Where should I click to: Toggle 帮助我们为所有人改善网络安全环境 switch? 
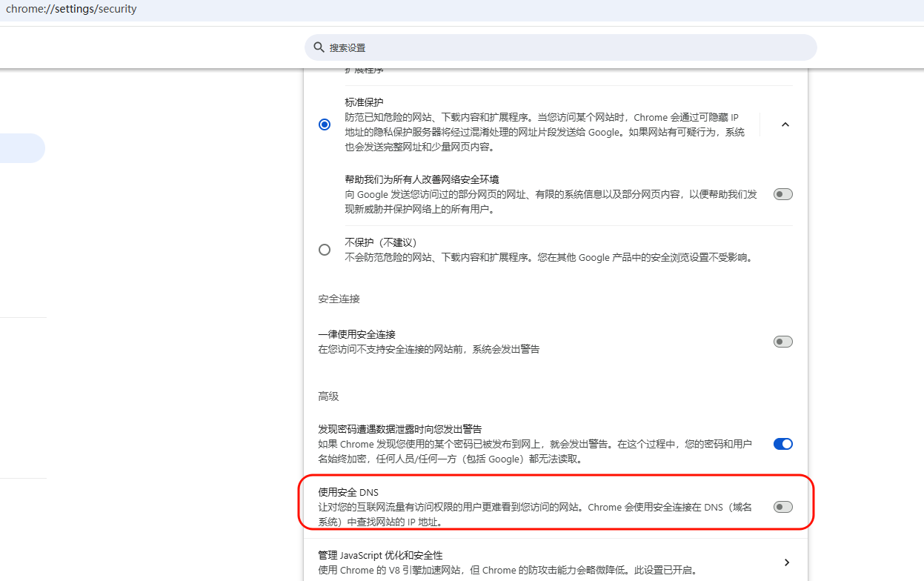pos(782,194)
